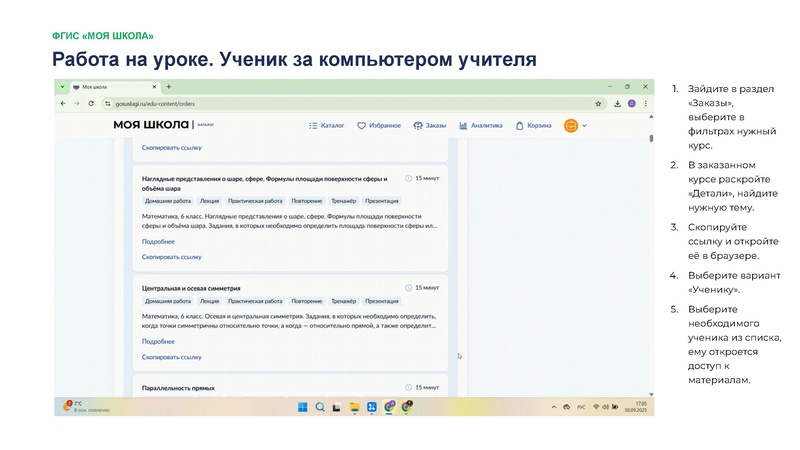Open a new tab with plus button

click(x=169, y=87)
